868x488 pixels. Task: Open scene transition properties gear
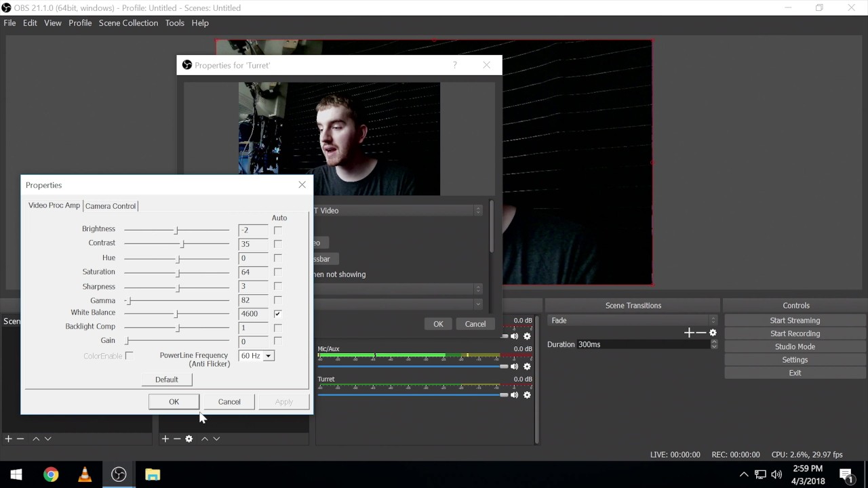pyautogui.click(x=713, y=333)
